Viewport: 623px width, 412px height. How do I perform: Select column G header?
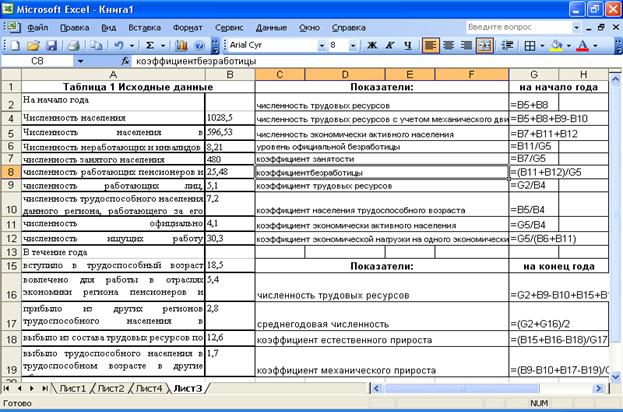tap(534, 74)
